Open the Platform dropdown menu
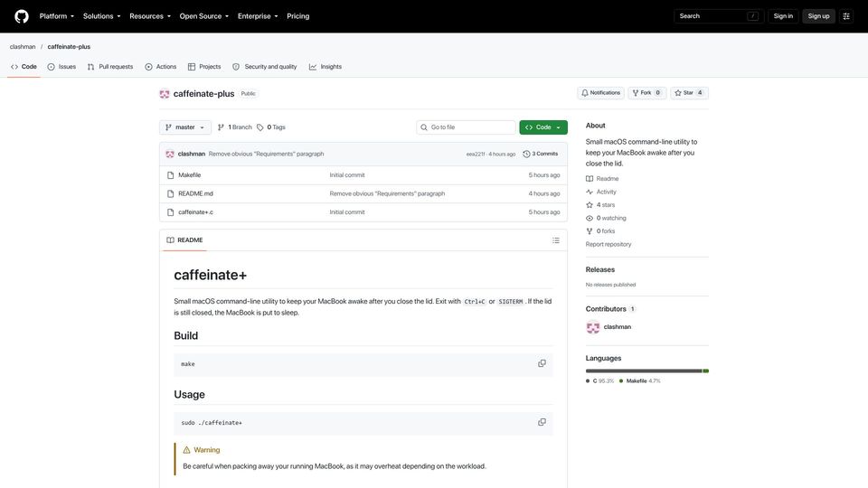The image size is (868, 488). coord(56,16)
